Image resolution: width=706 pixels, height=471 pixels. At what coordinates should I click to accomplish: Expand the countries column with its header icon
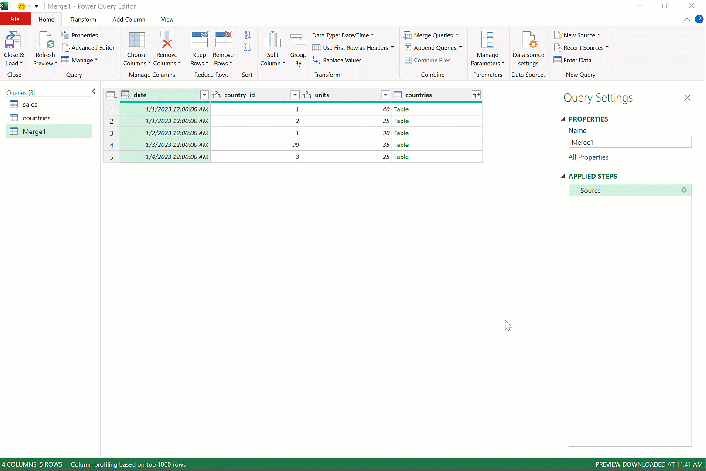(476, 95)
